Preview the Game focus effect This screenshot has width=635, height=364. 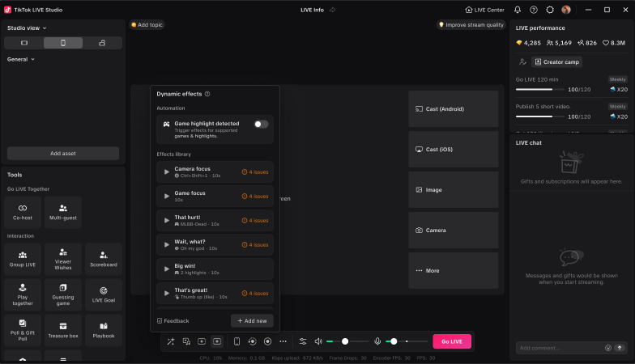click(x=167, y=196)
